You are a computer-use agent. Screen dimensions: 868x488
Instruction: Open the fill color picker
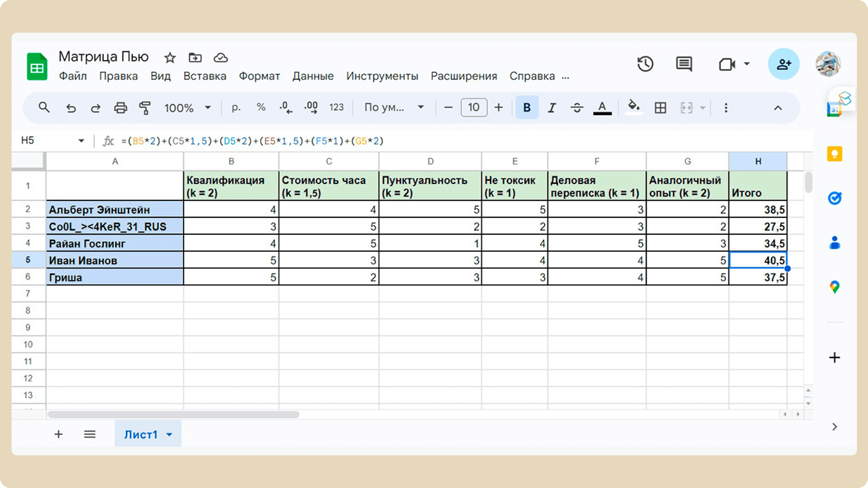634,108
